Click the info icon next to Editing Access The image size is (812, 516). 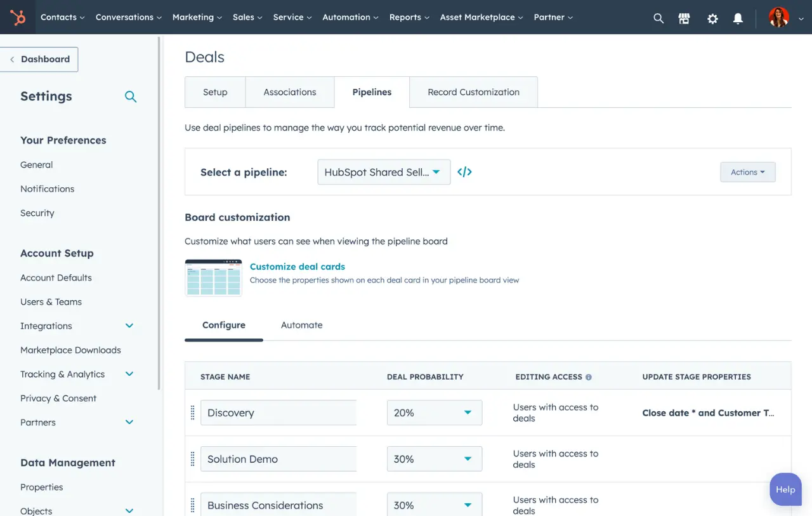click(589, 376)
